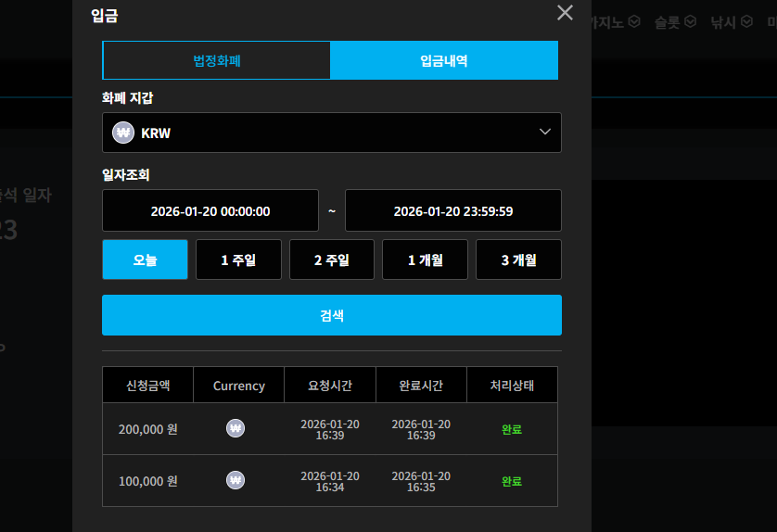Close the 입금 dialog with X icon
777x532 pixels.
click(565, 13)
